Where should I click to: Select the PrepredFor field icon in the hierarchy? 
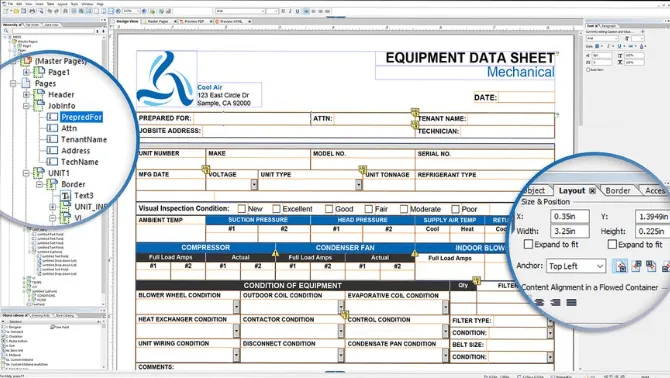[52, 117]
